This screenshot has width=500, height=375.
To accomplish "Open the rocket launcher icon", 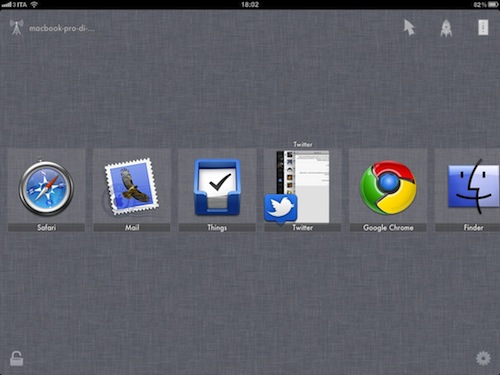I will (446, 28).
